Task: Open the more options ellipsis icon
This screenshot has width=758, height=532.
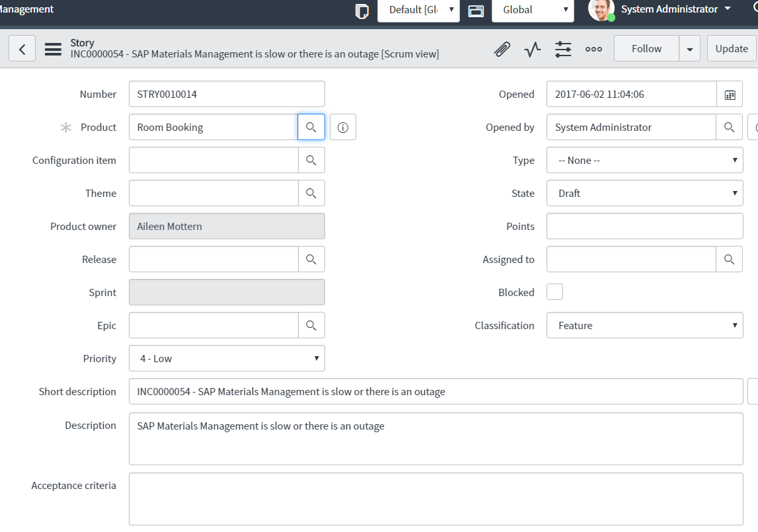Action: pos(593,49)
